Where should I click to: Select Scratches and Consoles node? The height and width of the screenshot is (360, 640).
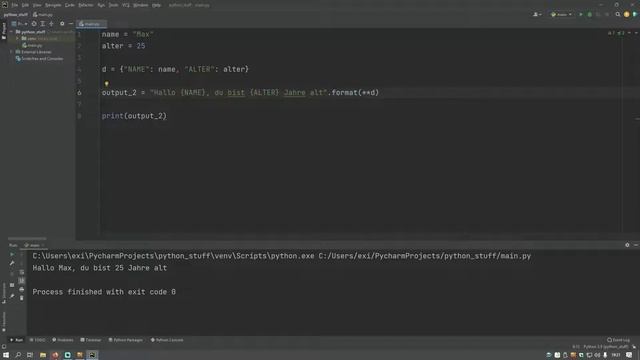click(40, 59)
